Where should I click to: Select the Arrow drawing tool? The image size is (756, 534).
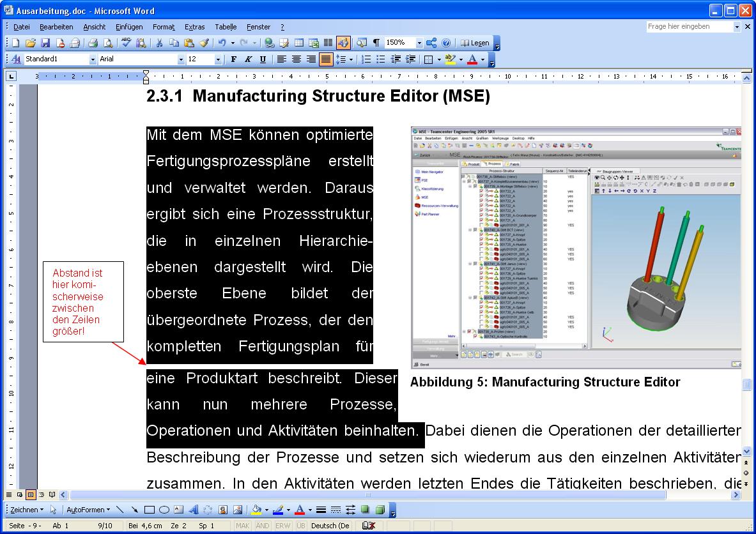tap(134, 510)
